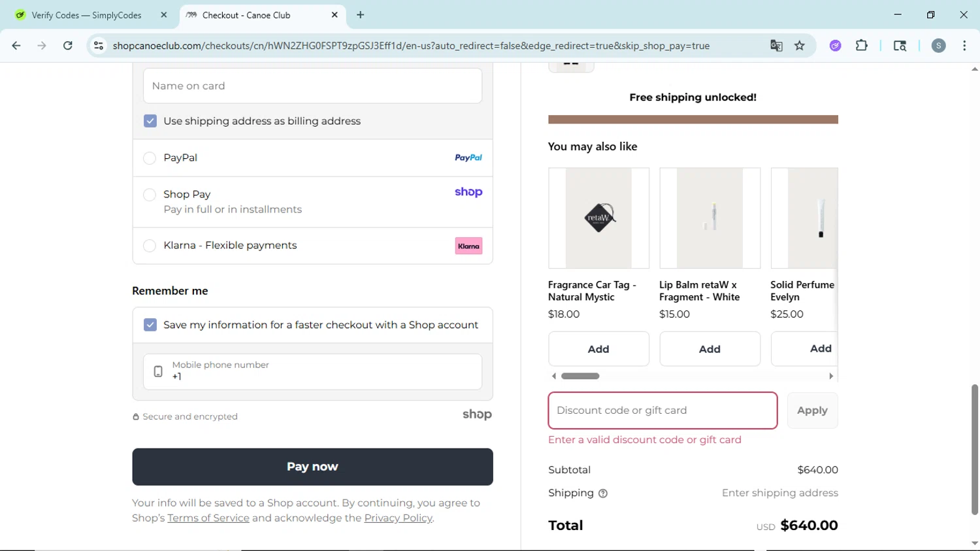The width and height of the screenshot is (980, 551).
Task: Close the Checkout Canoe Club tab
Action: tap(335, 15)
